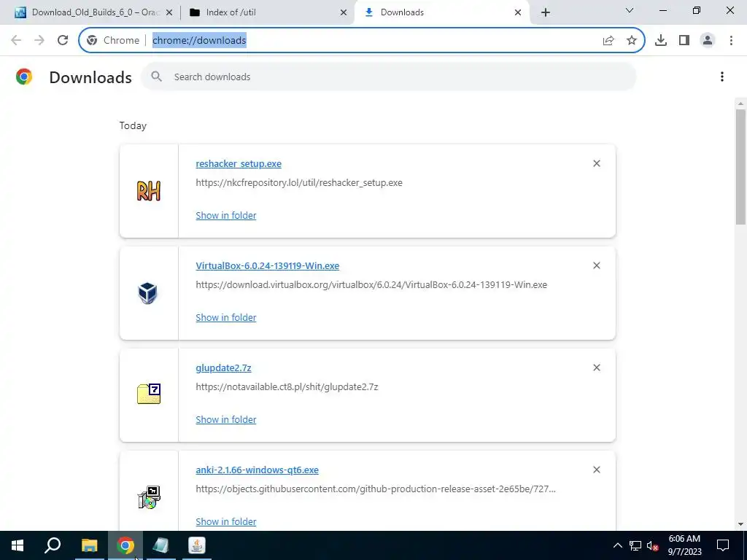Show anki installer in folder

pyautogui.click(x=226, y=521)
